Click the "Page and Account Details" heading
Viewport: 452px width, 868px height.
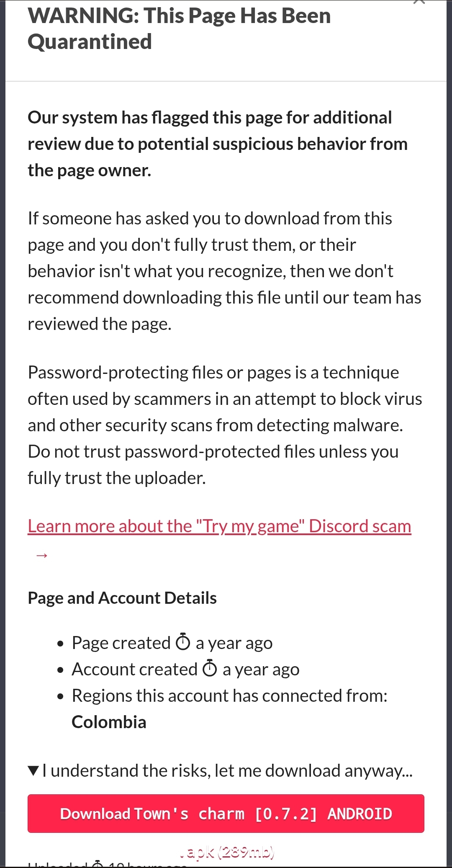(x=122, y=598)
